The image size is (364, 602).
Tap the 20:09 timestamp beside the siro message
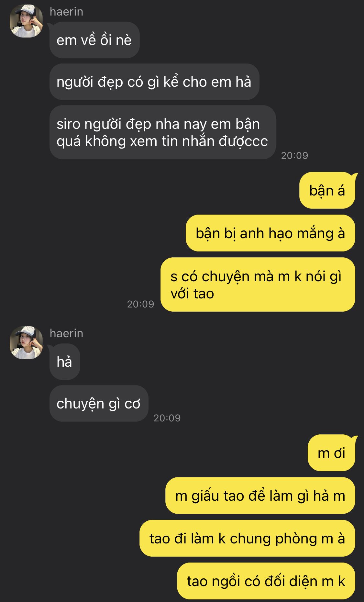point(294,156)
